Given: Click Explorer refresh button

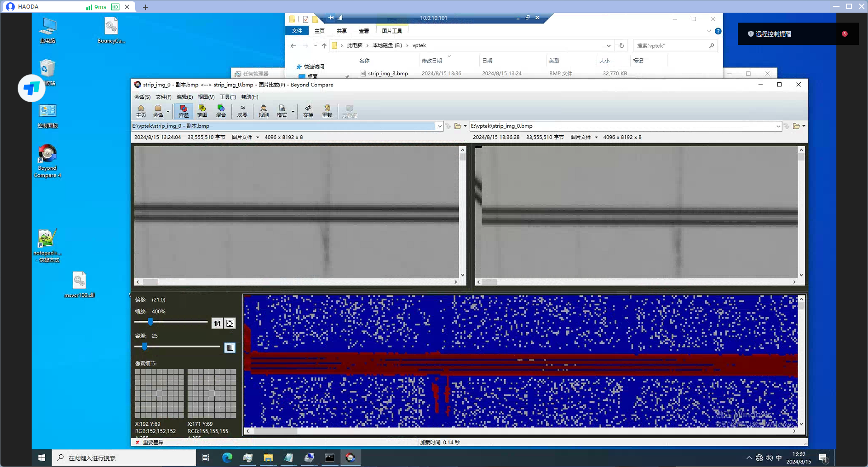Looking at the screenshot, I should pos(622,46).
